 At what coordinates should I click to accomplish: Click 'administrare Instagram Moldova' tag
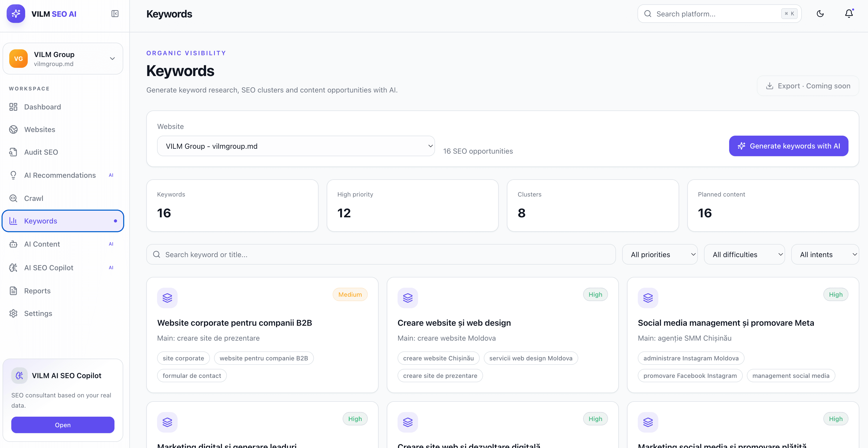[x=691, y=358]
